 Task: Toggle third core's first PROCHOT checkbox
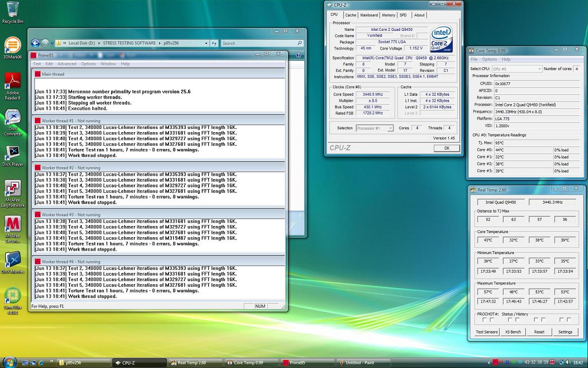click(536, 319)
